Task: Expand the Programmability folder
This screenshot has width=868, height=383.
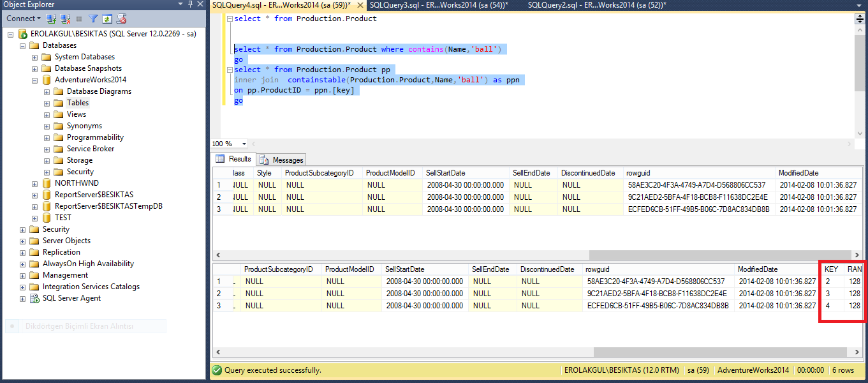Action: (47, 137)
